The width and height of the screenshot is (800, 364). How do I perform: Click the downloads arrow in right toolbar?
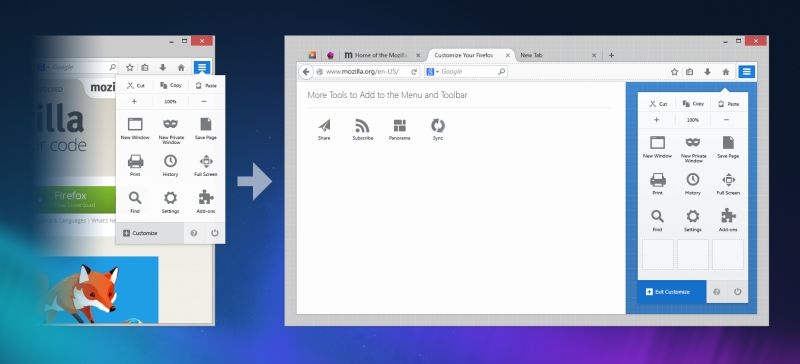pos(707,72)
